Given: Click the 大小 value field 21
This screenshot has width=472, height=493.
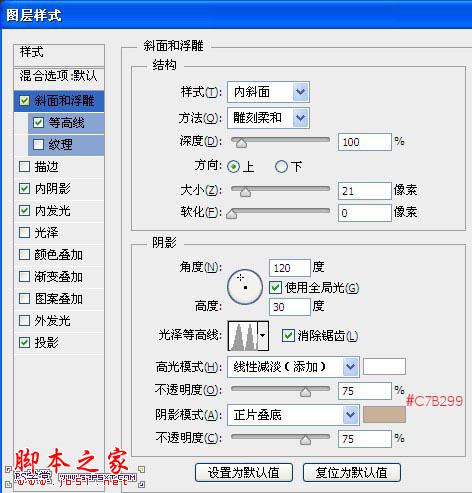Looking at the screenshot, I should [x=365, y=191].
